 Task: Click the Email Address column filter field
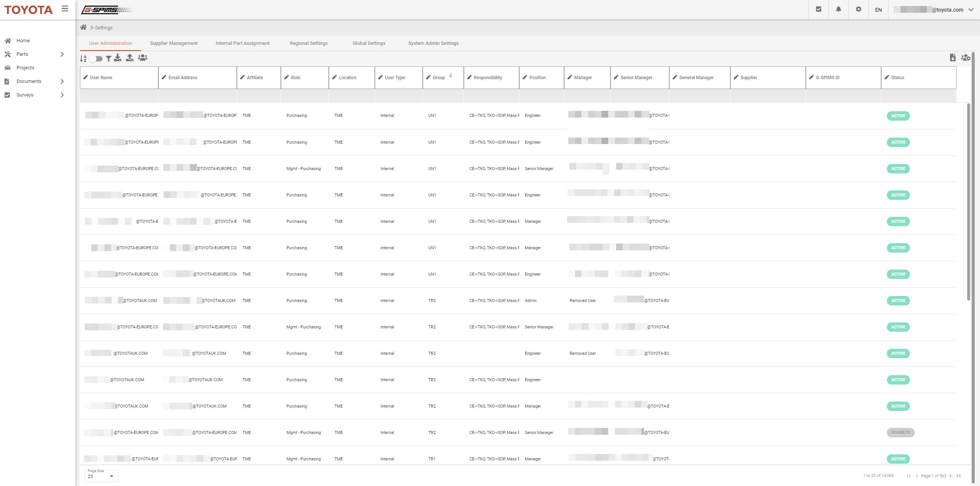(x=197, y=96)
